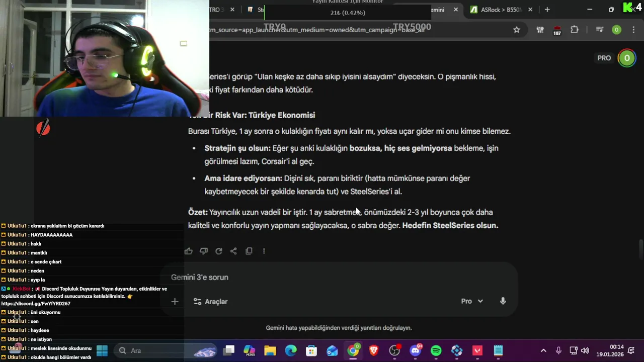Open more options below the response
Screen dimensions: 644x362
pos(264,251)
